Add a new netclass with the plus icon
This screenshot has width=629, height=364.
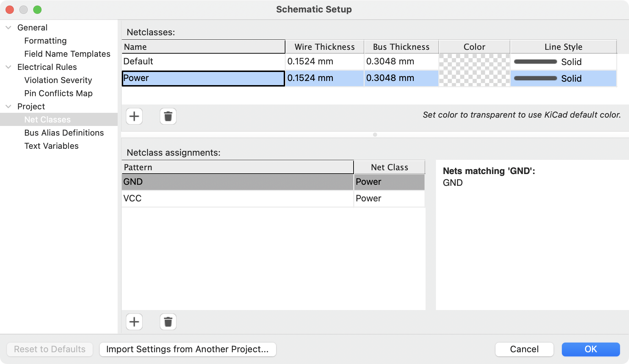coord(134,116)
